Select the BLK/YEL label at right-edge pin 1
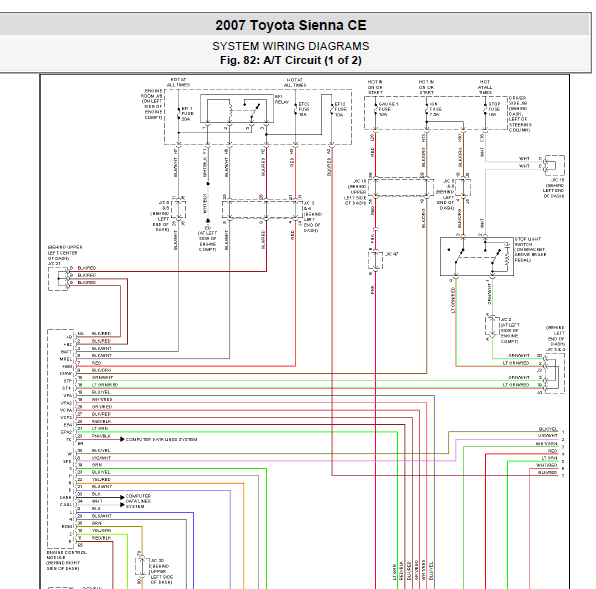Image resolution: width=596 pixels, height=589 pixels. pyautogui.click(x=548, y=429)
